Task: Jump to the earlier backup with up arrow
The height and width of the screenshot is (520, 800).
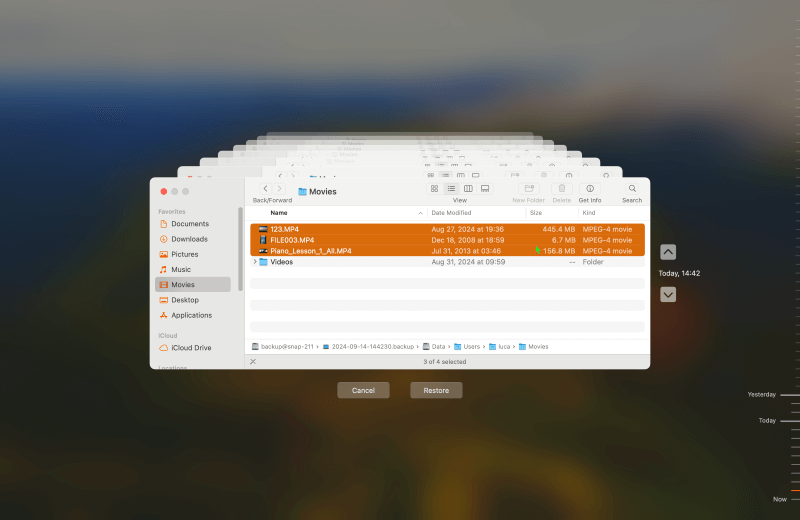Action: pos(668,252)
